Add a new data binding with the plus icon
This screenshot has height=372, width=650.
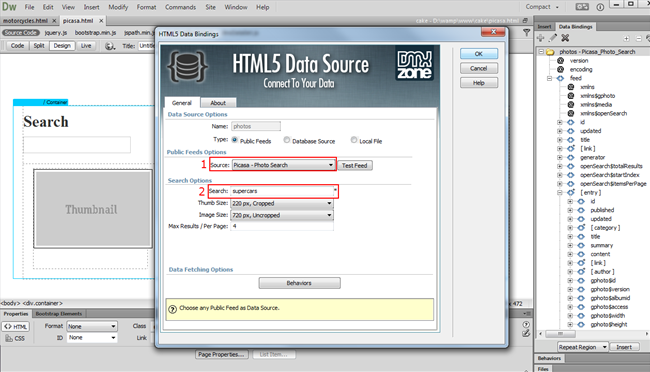tap(541, 38)
